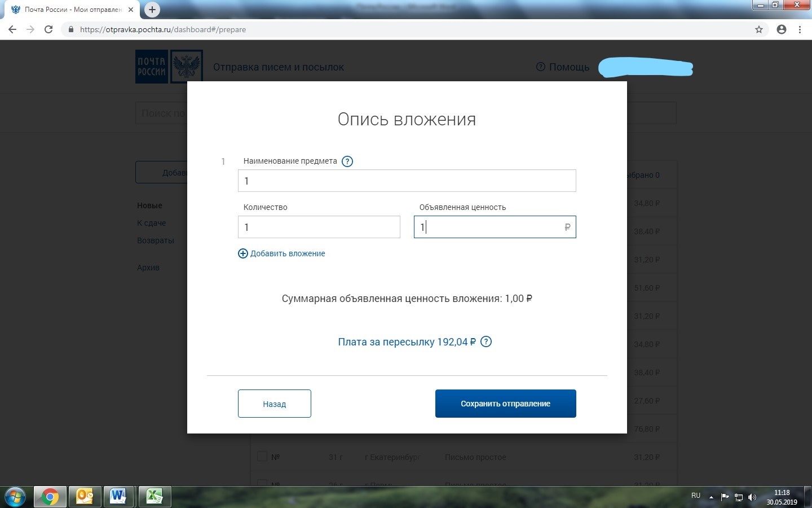Select the Новые sidebar item

[149, 205]
